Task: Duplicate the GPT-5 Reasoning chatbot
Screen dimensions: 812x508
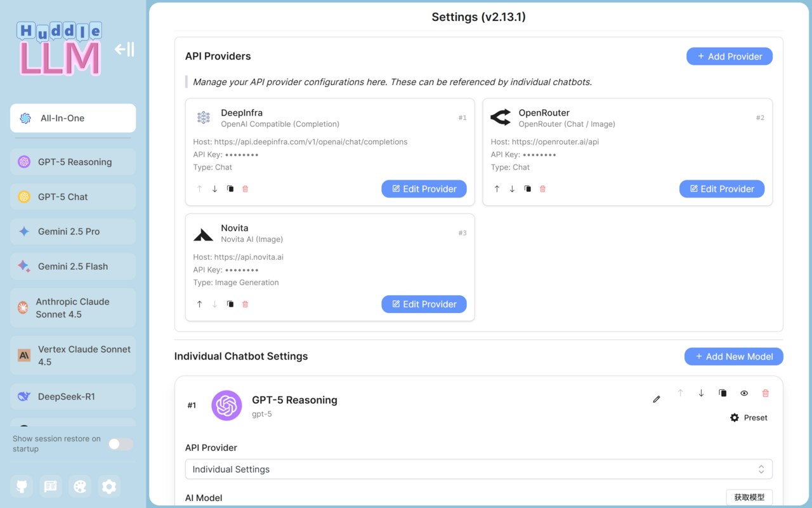Action: pyautogui.click(x=723, y=393)
